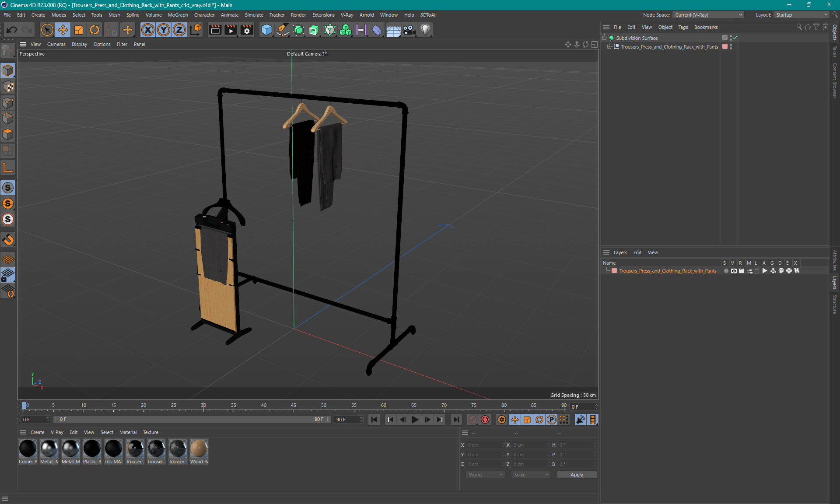Toggle layer visibility eye icon
Screen dimensions: 840x504
coord(734,271)
